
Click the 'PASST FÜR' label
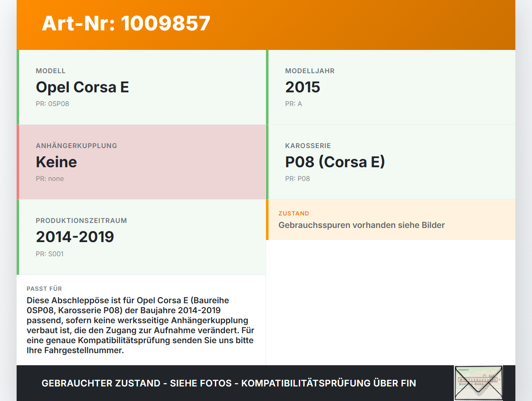(44, 289)
